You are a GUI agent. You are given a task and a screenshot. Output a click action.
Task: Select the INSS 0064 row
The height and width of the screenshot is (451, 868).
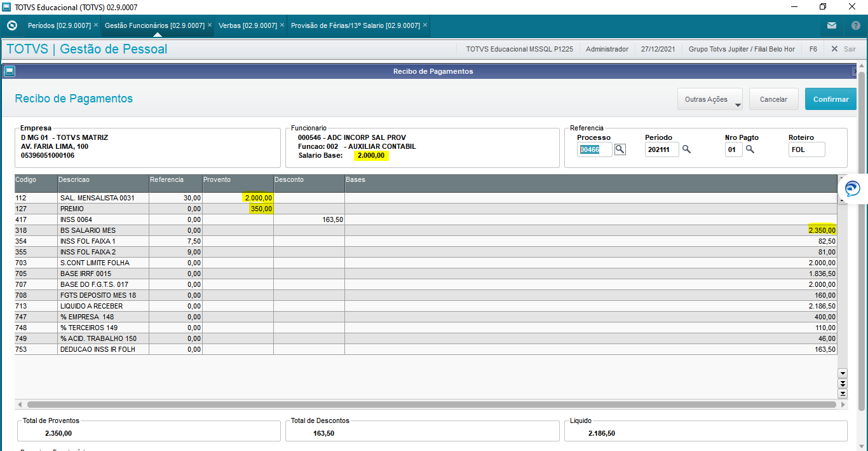point(426,219)
